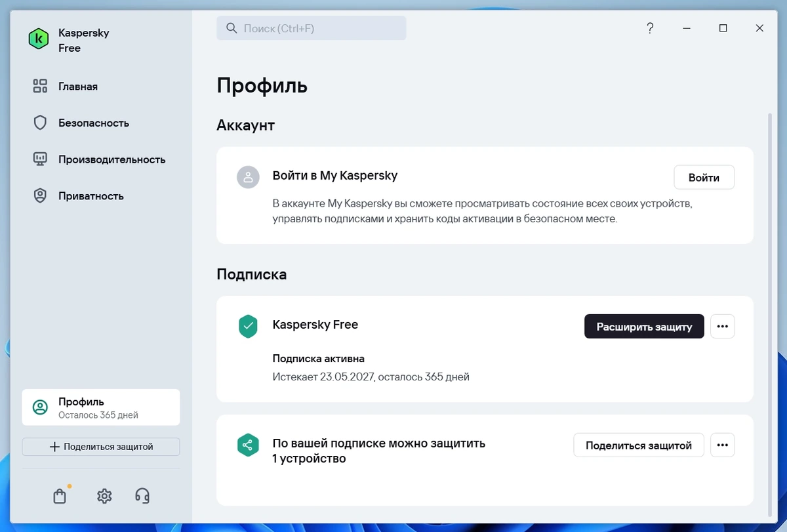The width and height of the screenshot is (787, 532).
Task: Click the Истекает 23.05.2027 expiration text
Action: [x=371, y=377]
